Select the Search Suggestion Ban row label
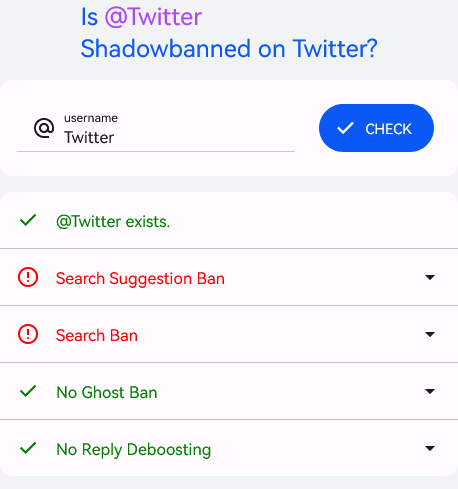 140,278
